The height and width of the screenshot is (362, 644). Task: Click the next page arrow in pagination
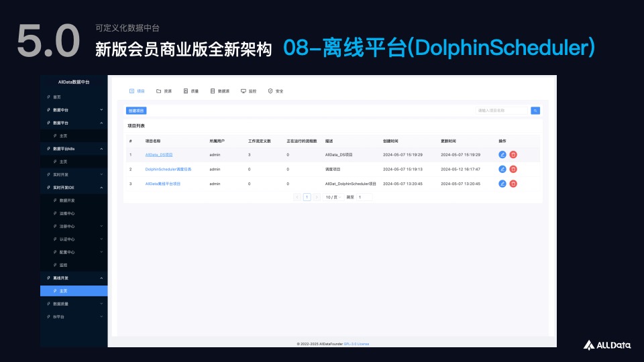click(x=316, y=197)
